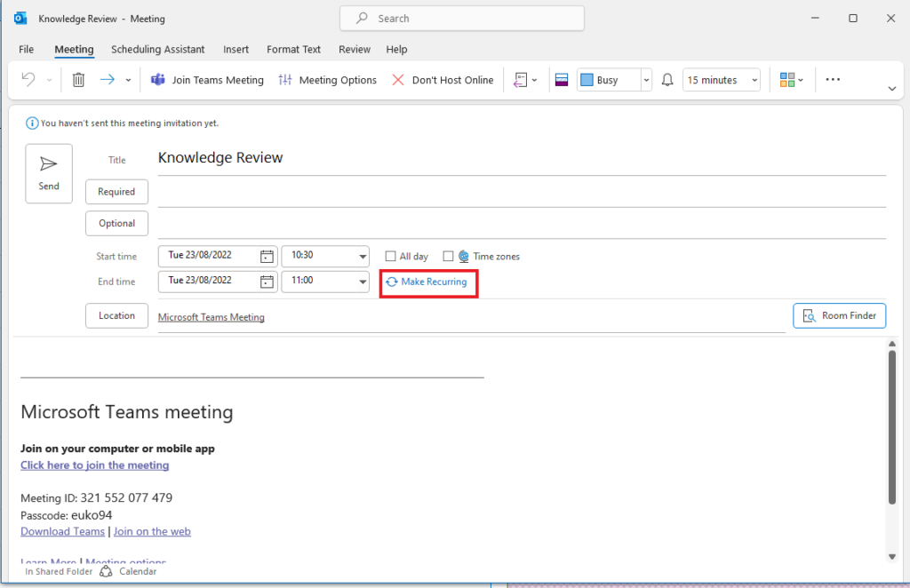Expand the Forward options dropdown arrow
This screenshot has height=588, width=910.
point(128,80)
